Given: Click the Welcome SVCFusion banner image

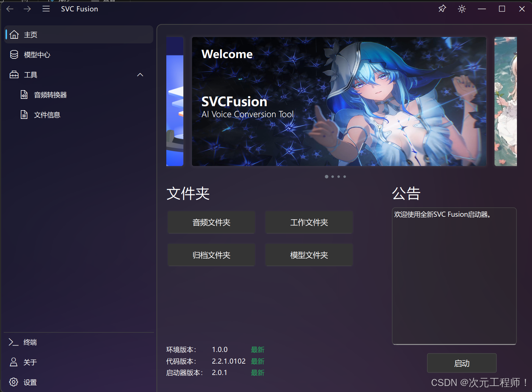Looking at the screenshot, I should pos(339,102).
